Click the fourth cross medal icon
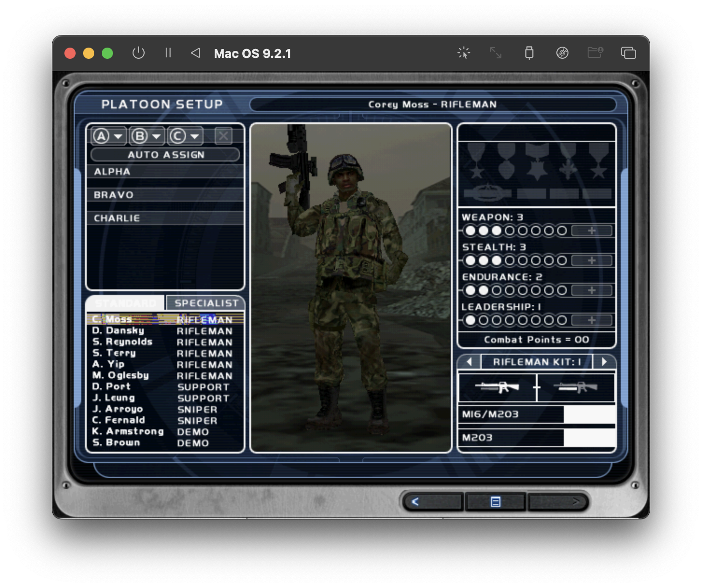The height and width of the screenshot is (588, 702). [568, 161]
